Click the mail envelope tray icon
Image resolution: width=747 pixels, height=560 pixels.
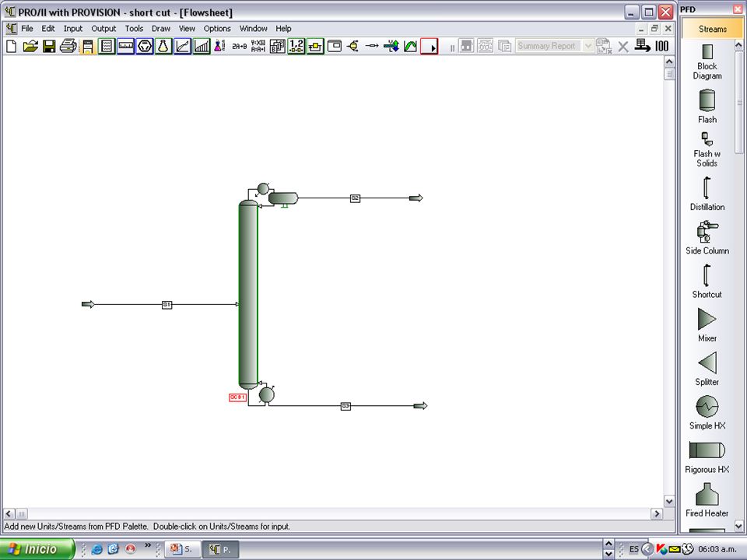tap(674, 550)
